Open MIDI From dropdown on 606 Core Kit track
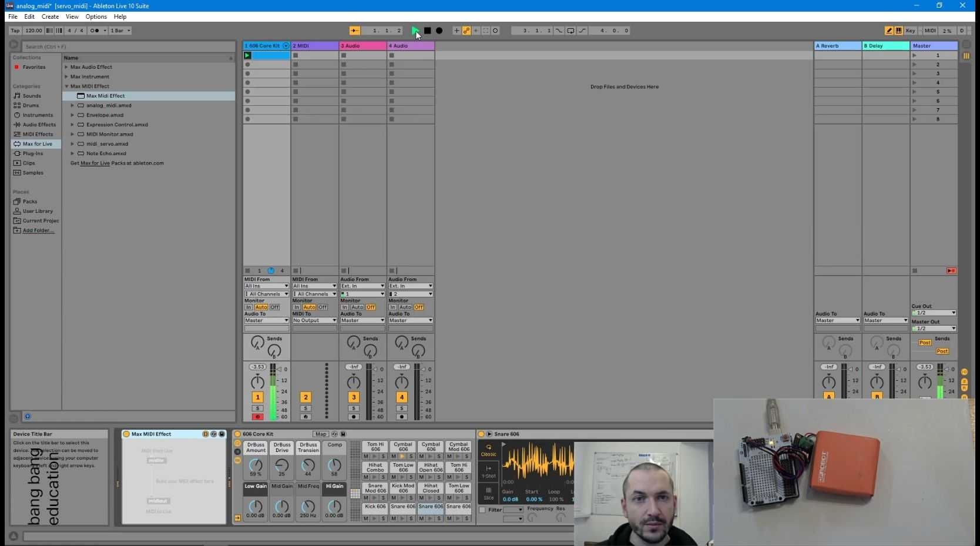Screen dimensions: 980x546 pyautogui.click(x=266, y=286)
